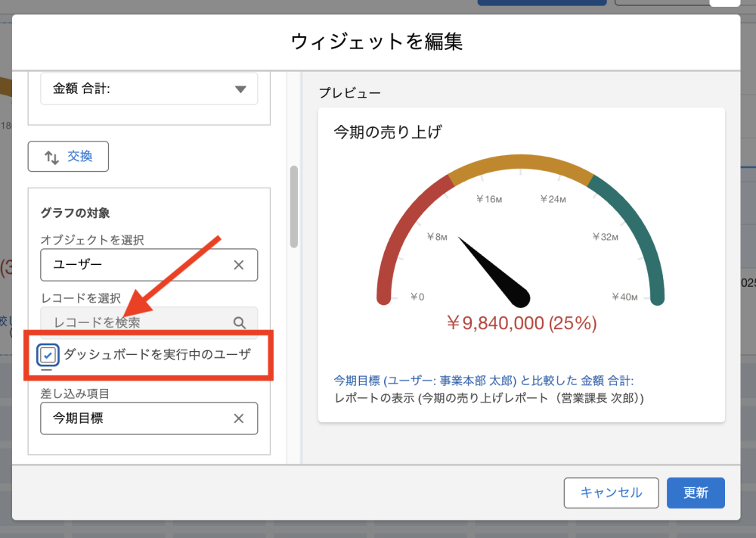Select the yellow gauge segment
This screenshot has width=756, height=538.
pos(520,164)
